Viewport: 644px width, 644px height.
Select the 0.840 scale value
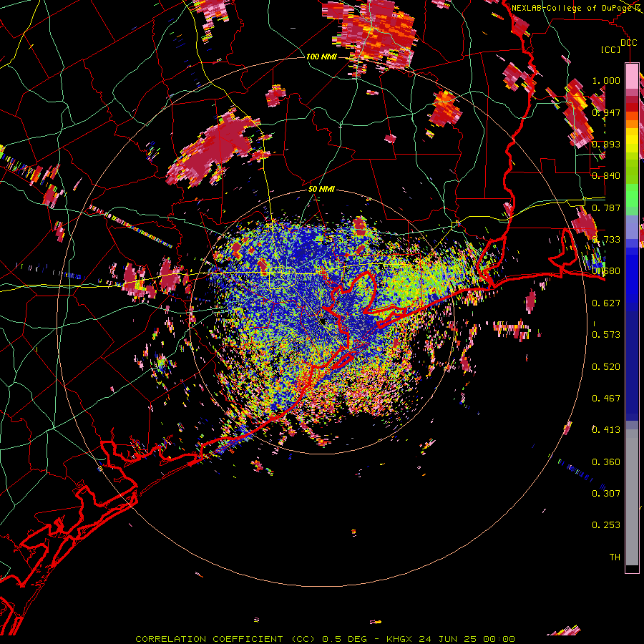pyautogui.click(x=606, y=176)
